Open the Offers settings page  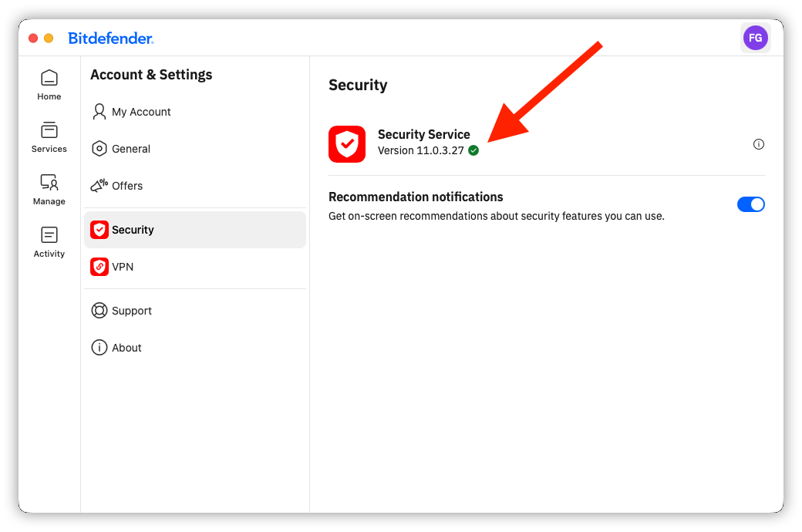click(195, 186)
